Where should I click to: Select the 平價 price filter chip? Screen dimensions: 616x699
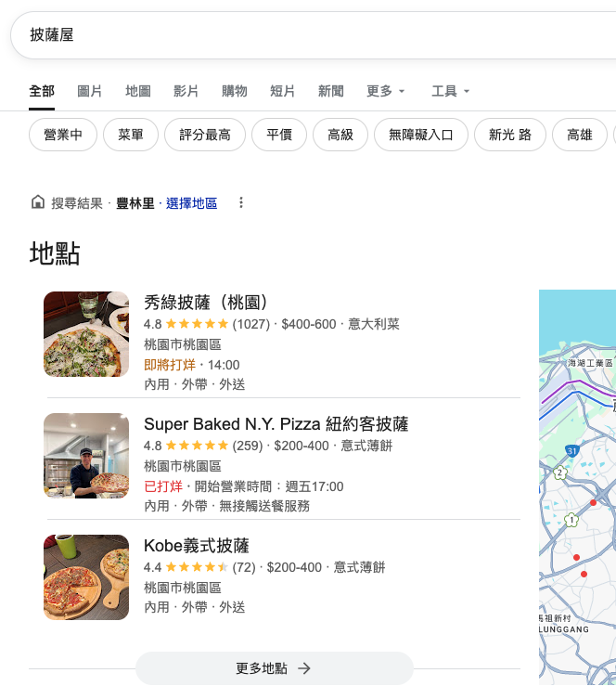(279, 135)
